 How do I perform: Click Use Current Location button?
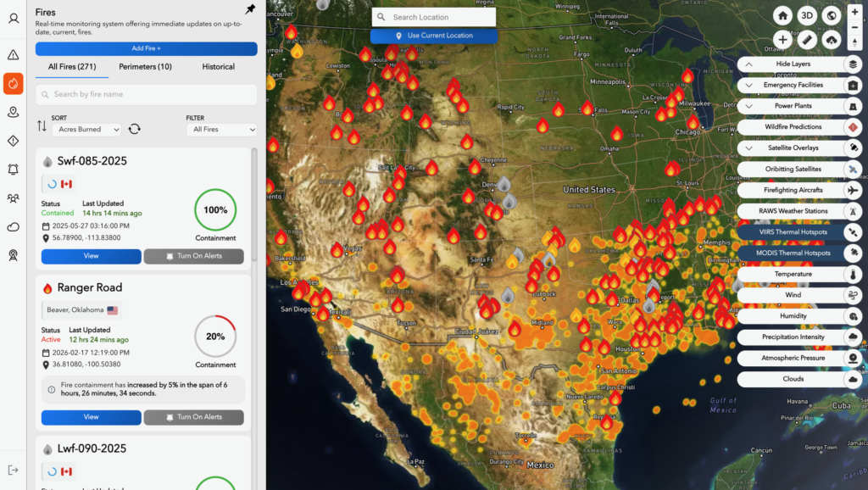[x=434, y=36]
